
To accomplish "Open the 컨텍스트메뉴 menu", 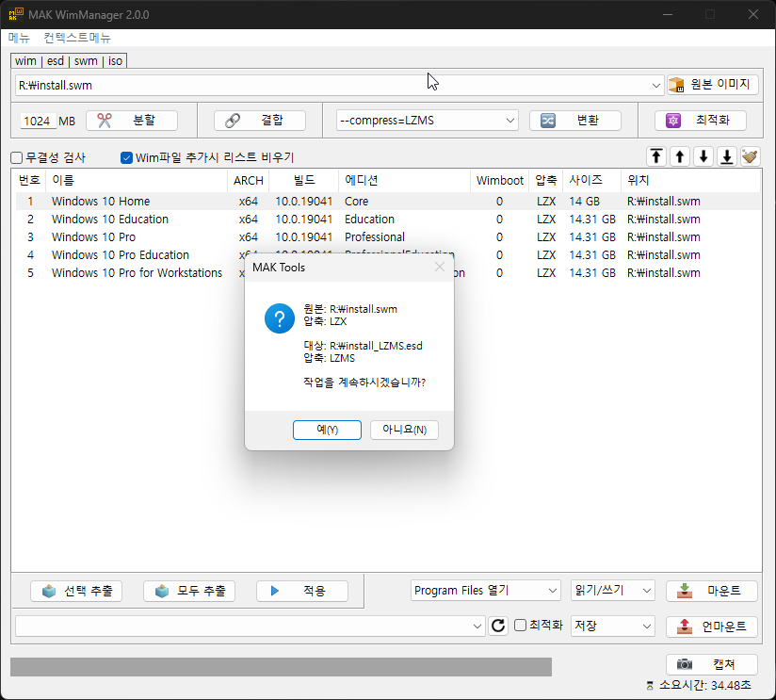I will (x=77, y=38).
